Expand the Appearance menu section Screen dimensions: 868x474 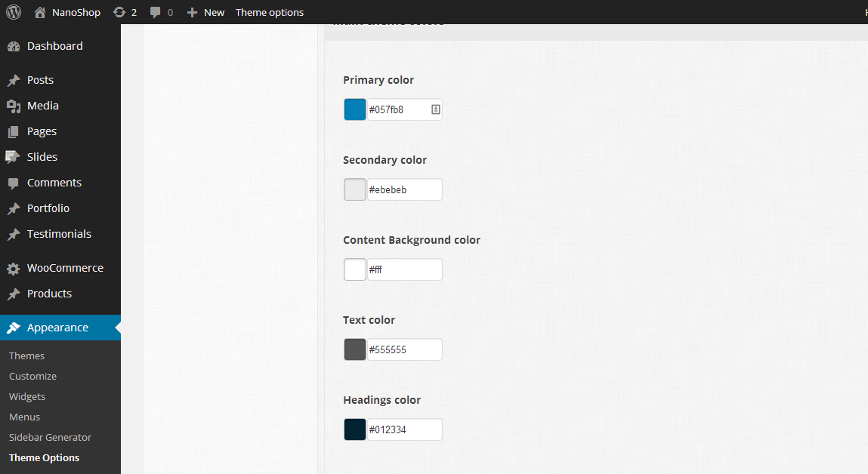coord(57,328)
